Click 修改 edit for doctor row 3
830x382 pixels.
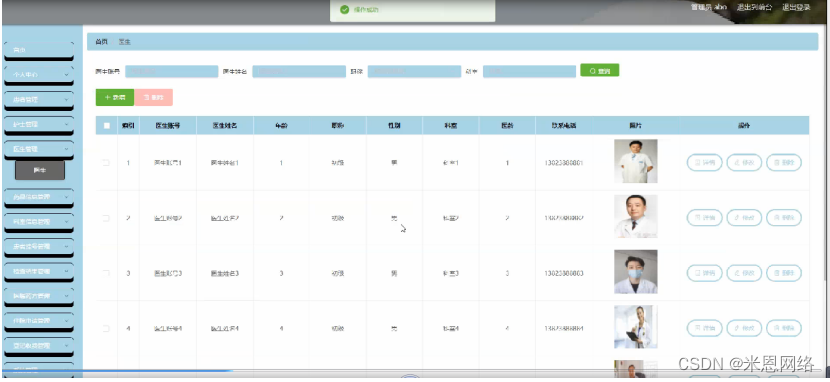point(744,273)
